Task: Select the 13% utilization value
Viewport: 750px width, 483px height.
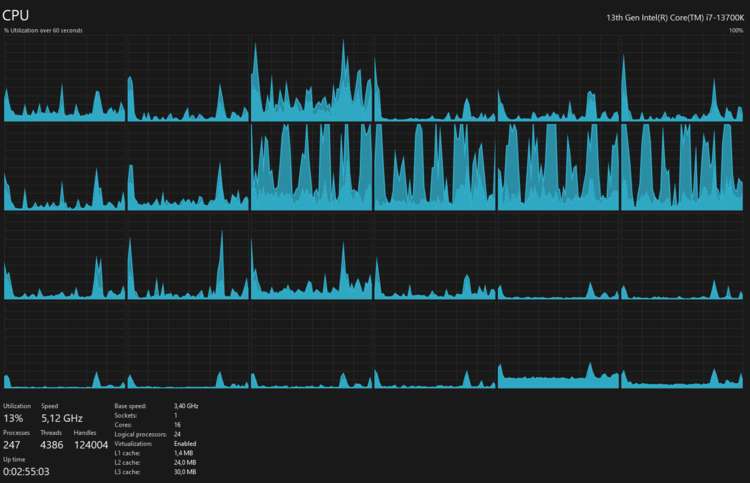Action: pos(13,418)
